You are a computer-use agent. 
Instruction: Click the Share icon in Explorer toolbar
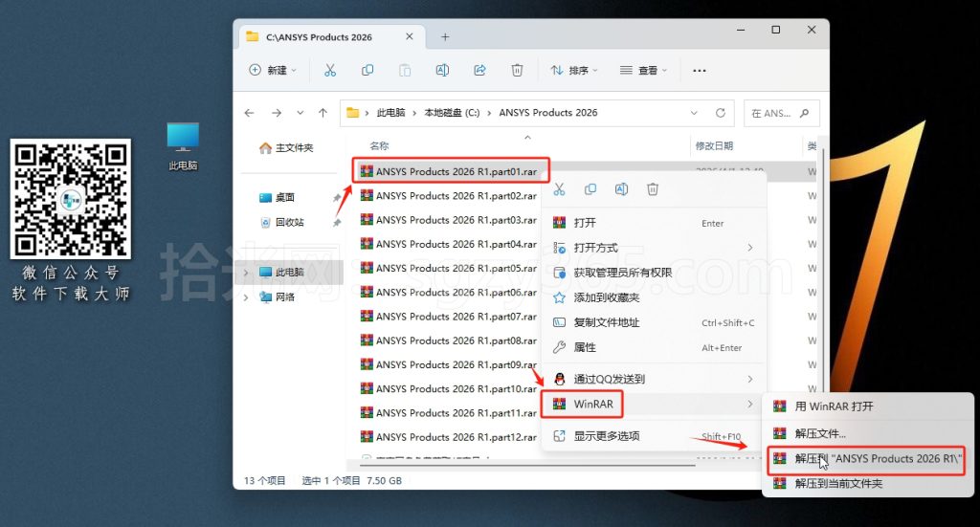point(480,71)
